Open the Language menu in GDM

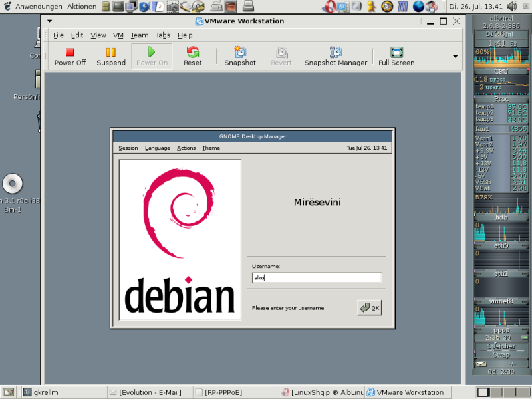click(158, 148)
